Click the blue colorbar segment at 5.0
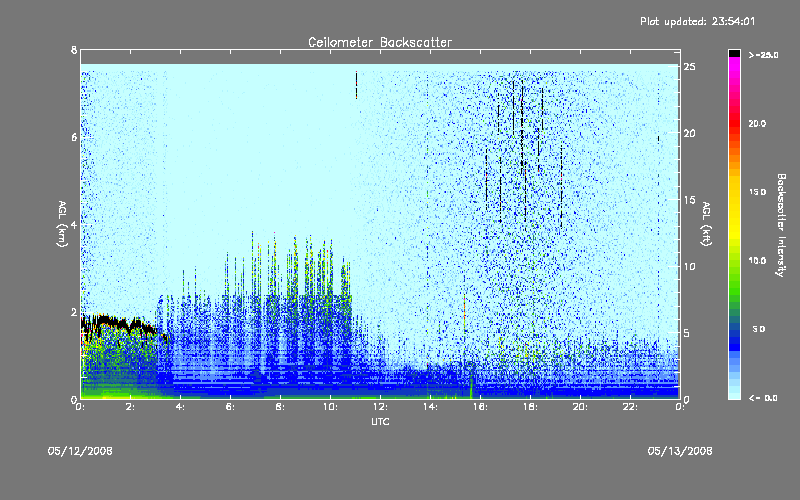This screenshot has height=500, width=800. pyautogui.click(x=734, y=330)
